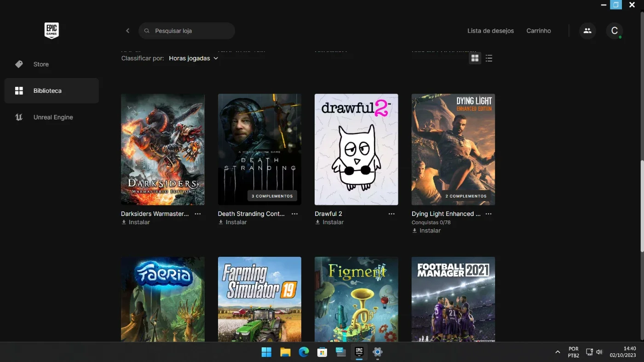Open Death Stranding cover art
The width and height of the screenshot is (644, 362).
(x=259, y=149)
